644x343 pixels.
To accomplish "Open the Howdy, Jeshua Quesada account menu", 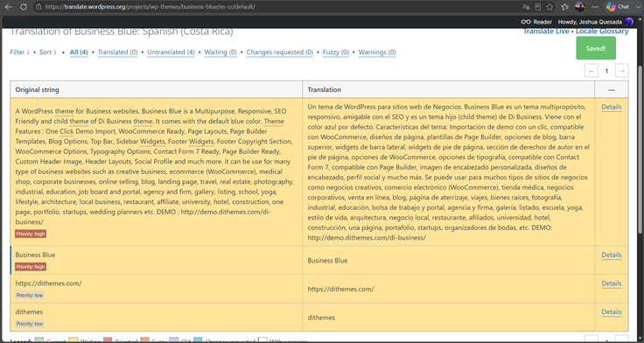I will [x=590, y=22].
